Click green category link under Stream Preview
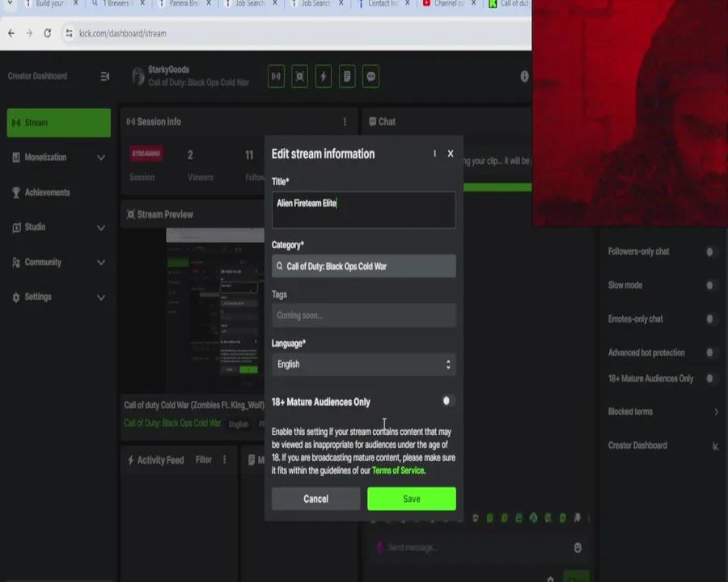 click(172, 424)
